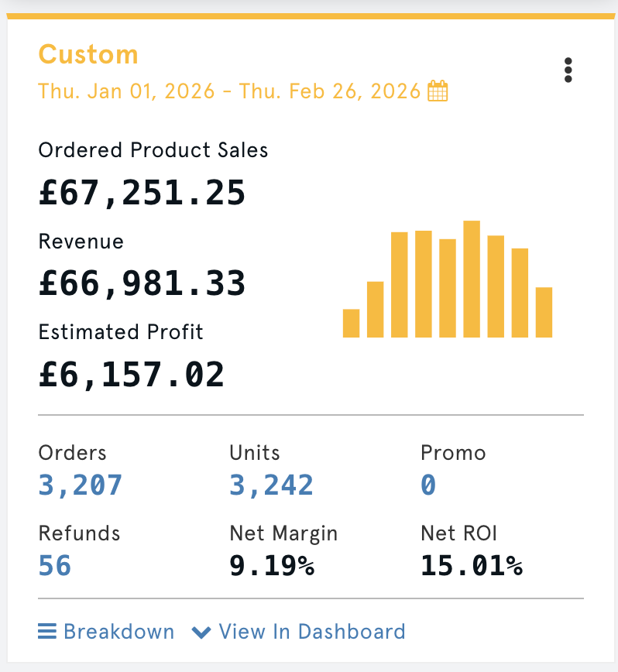Screen dimensions: 618x672
Task: Click the Estimated Profit figure
Action: tap(132, 375)
